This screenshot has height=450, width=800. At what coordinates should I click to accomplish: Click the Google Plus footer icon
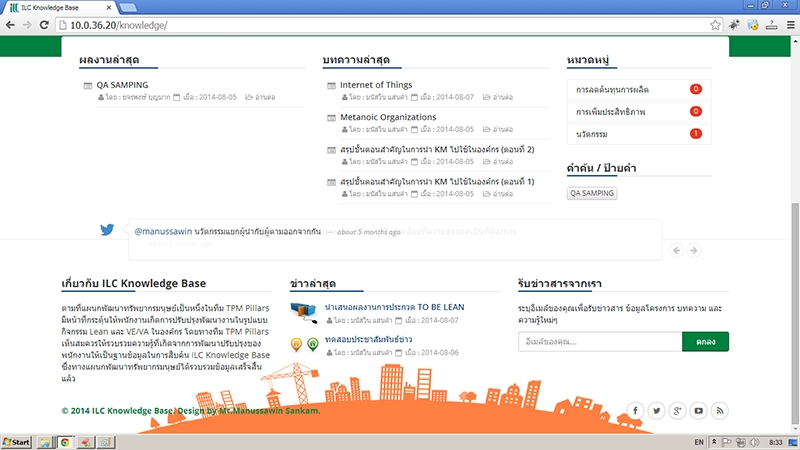678,411
